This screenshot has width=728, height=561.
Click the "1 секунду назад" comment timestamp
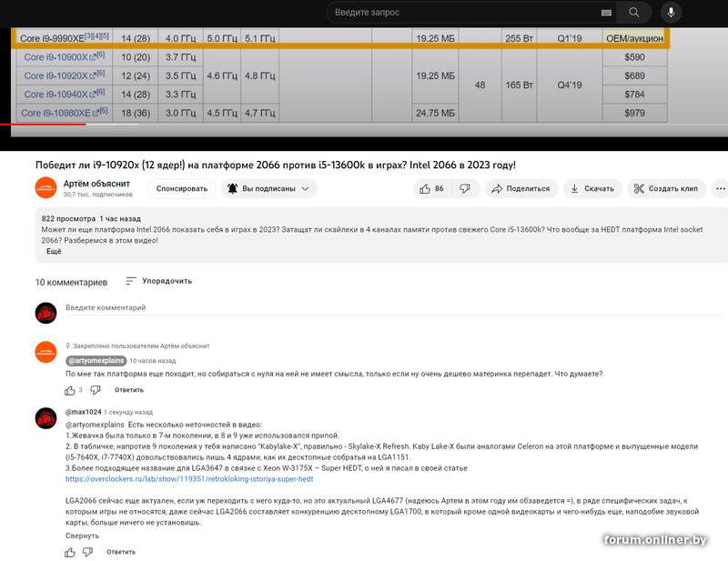click(x=128, y=412)
